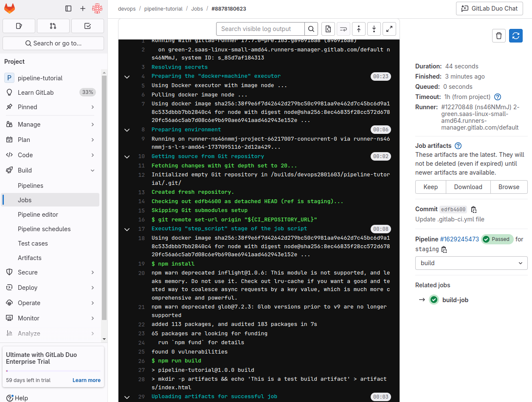Open the to-do list icon

coord(87,26)
